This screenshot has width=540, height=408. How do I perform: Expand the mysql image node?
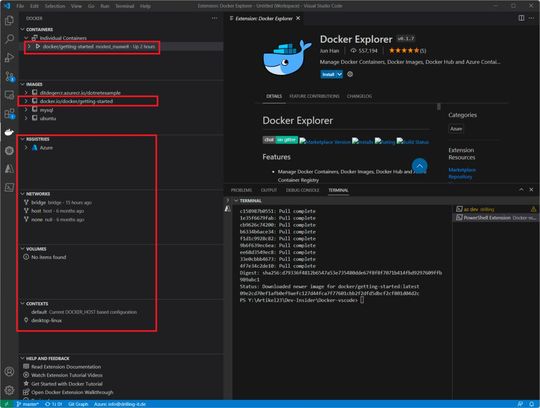[26, 110]
